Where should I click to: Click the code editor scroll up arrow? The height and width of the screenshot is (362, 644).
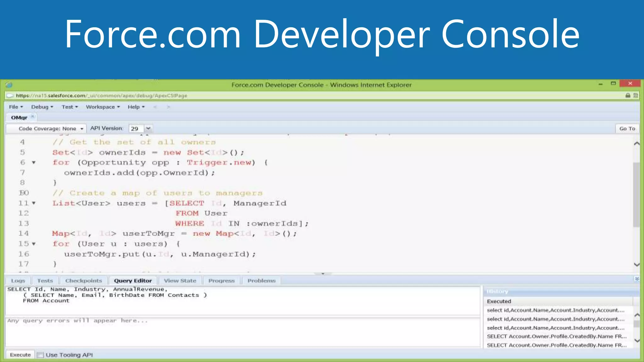pyautogui.click(x=637, y=144)
